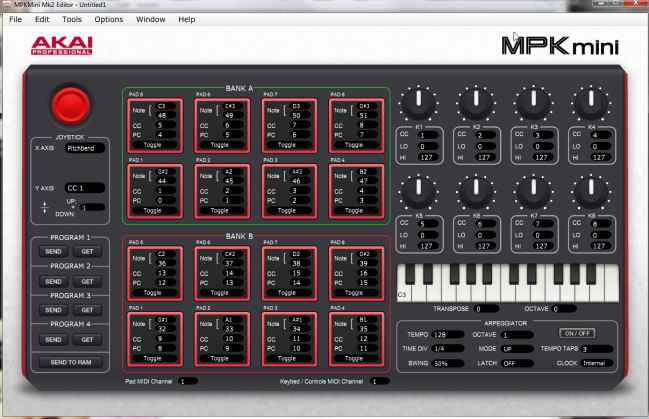Open the Tools menu
Image resolution: width=649 pixels, height=419 pixels.
tap(72, 19)
